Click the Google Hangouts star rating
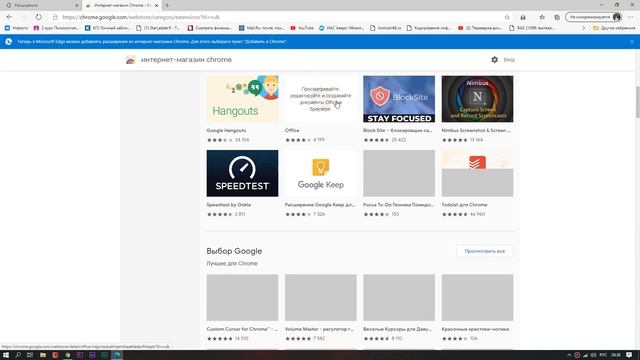The height and width of the screenshot is (360, 640). pos(220,140)
